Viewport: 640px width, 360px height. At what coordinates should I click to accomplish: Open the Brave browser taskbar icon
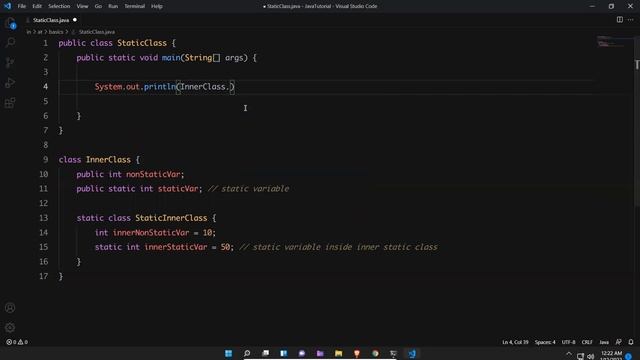(x=357, y=353)
